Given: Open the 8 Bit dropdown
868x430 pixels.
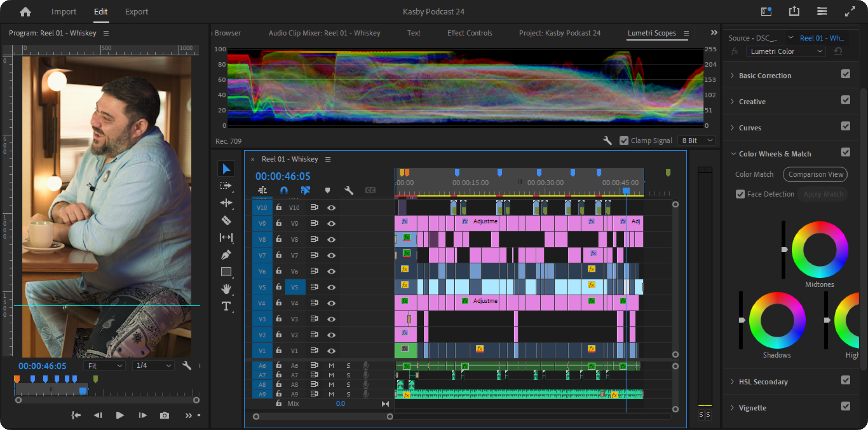Looking at the screenshot, I should (697, 140).
